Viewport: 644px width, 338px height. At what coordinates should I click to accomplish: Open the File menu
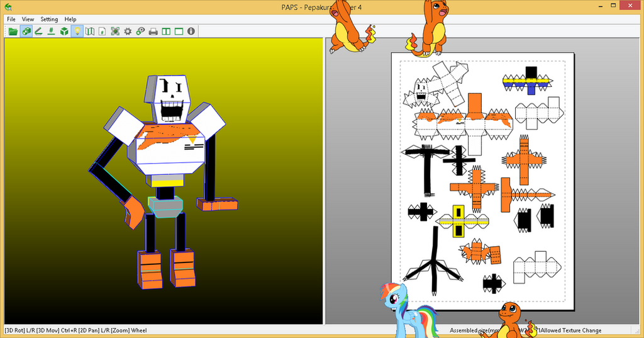pos(11,19)
